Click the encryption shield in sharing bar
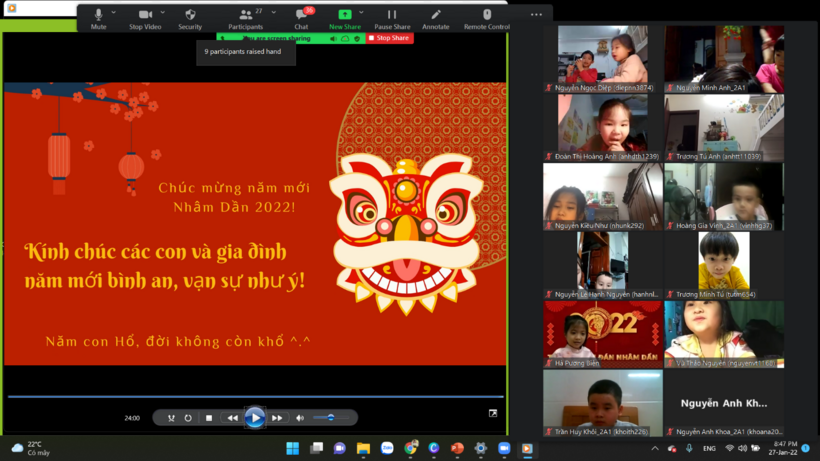The height and width of the screenshot is (461, 820). coord(357,39)
